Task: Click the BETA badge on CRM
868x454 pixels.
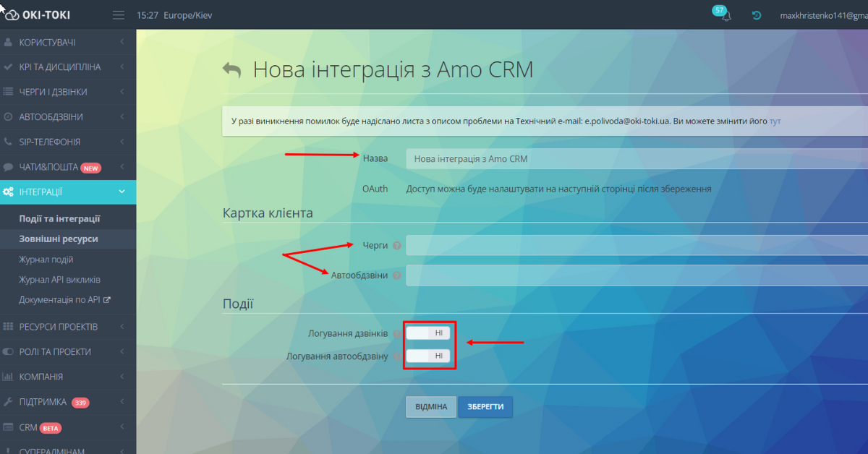Action: click(51, 428)
